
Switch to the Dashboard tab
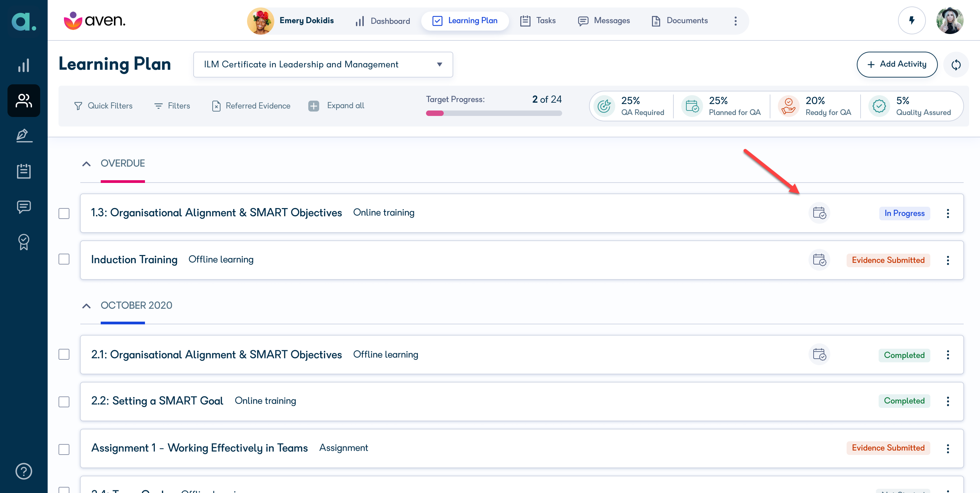click(382, 21)
